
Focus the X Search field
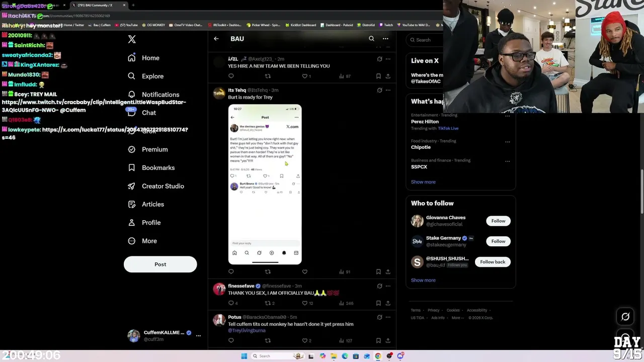(x=425, y=40)
